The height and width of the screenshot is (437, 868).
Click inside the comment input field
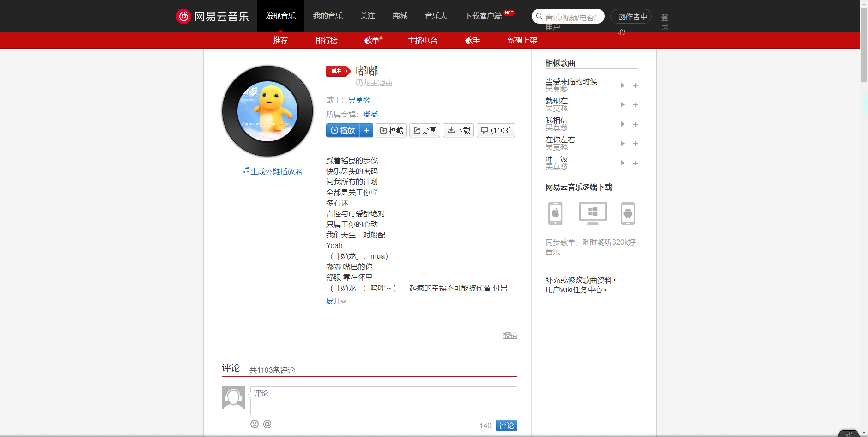[383, 401]
